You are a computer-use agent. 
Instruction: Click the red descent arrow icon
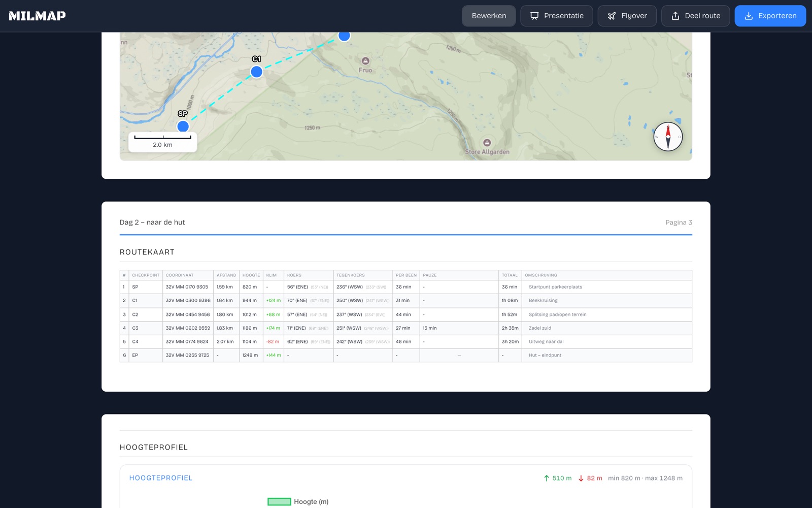581,478
